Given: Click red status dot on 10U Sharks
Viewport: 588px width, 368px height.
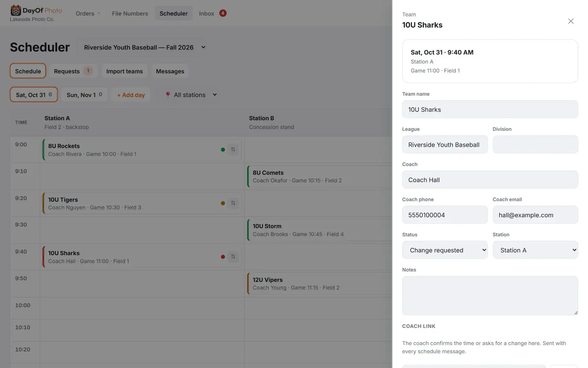Looking at the screenshot, I should 223,257.
